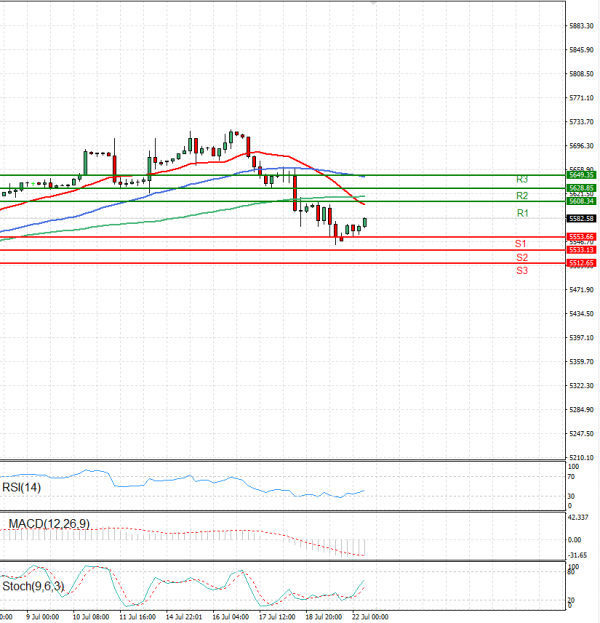600x623 pixels.
Task: Click the 16 Jul 04:00 time axis label
Action: 230,617
